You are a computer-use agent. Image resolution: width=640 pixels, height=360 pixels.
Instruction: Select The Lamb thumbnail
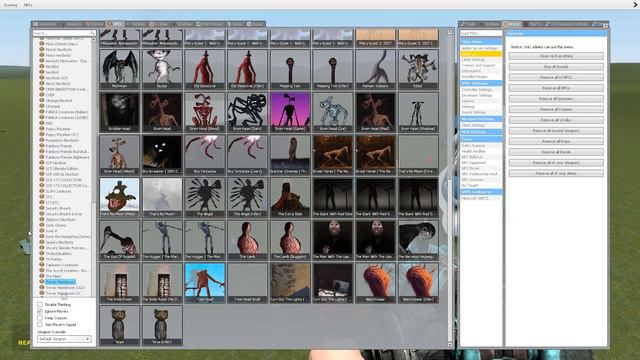click(x=247, y=240)
